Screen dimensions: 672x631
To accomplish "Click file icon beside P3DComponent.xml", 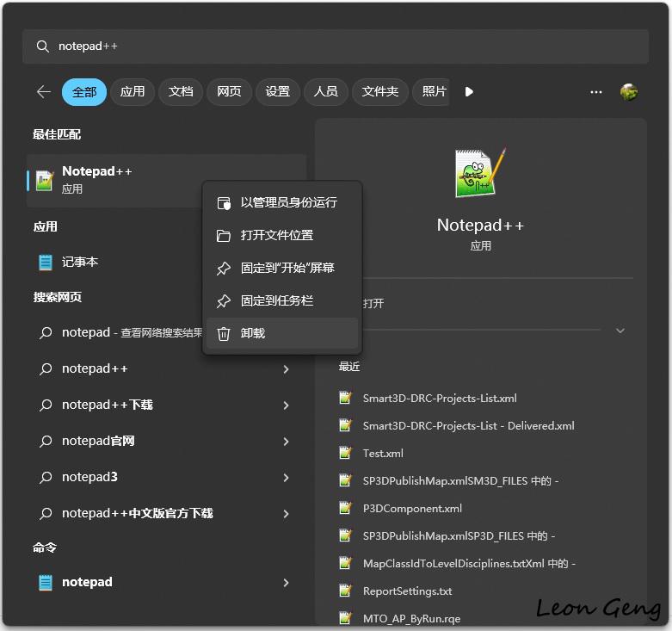I will [345, 509].
